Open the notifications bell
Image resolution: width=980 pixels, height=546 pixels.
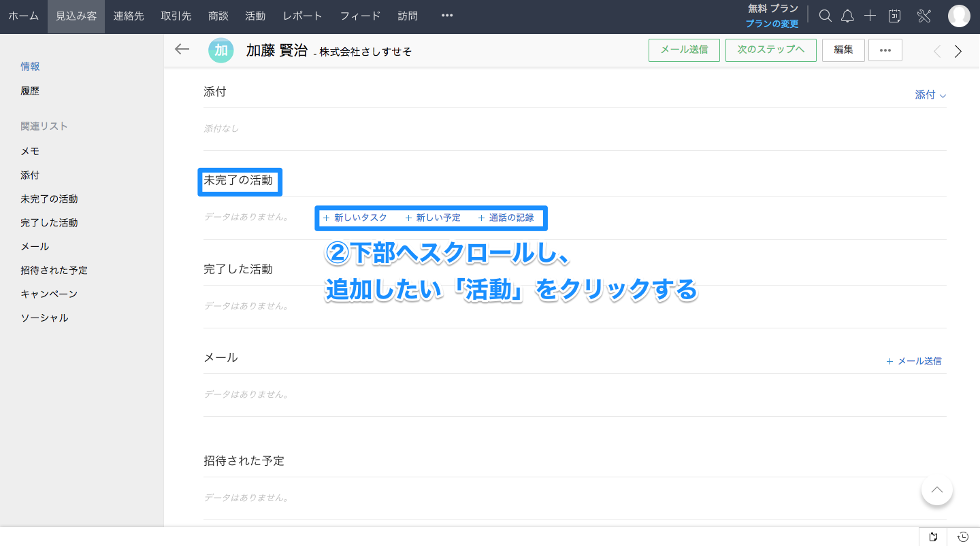point(847,16)
